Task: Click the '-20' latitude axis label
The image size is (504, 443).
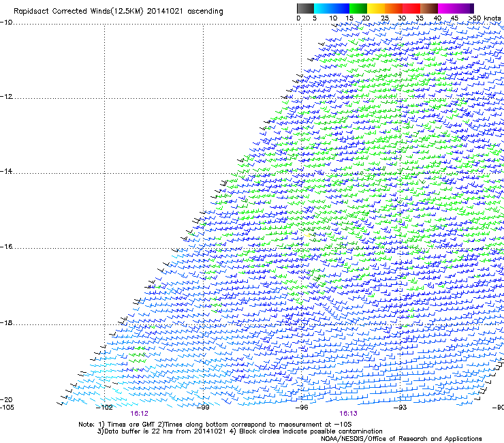Action: coord(6,399)
